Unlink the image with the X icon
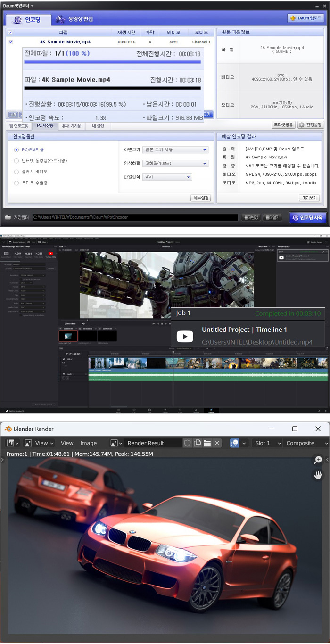This screenshot has width=330, height=644. tap(217, 443)
